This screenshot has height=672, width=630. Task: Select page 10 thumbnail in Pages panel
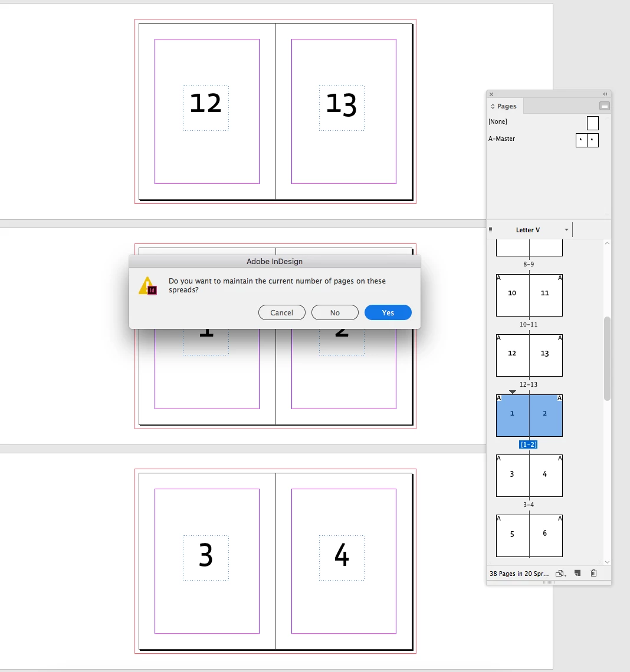pos(513,295)
